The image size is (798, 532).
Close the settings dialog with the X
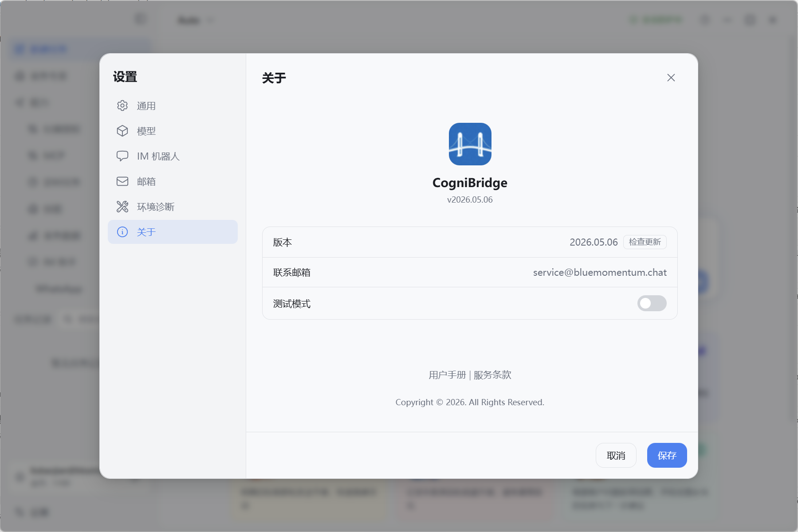[x=671, y=78]
